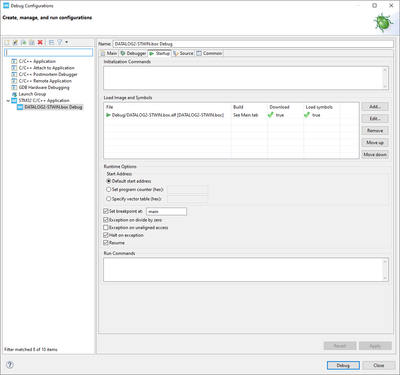Toggle Exception on divide by zero checkbox

click(106, 220)
